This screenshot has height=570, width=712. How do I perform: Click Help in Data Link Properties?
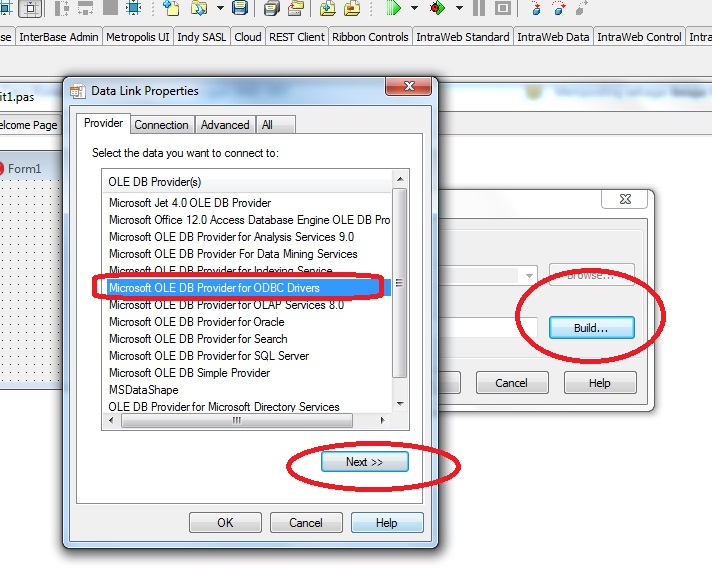coord(387,523)
